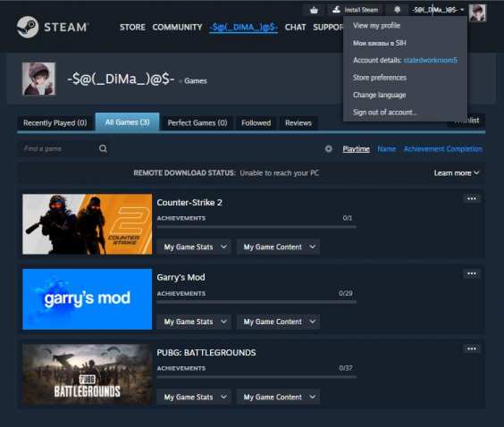Open PUBG BATTLEGROUNDS game banner

[x=87, y=374]
